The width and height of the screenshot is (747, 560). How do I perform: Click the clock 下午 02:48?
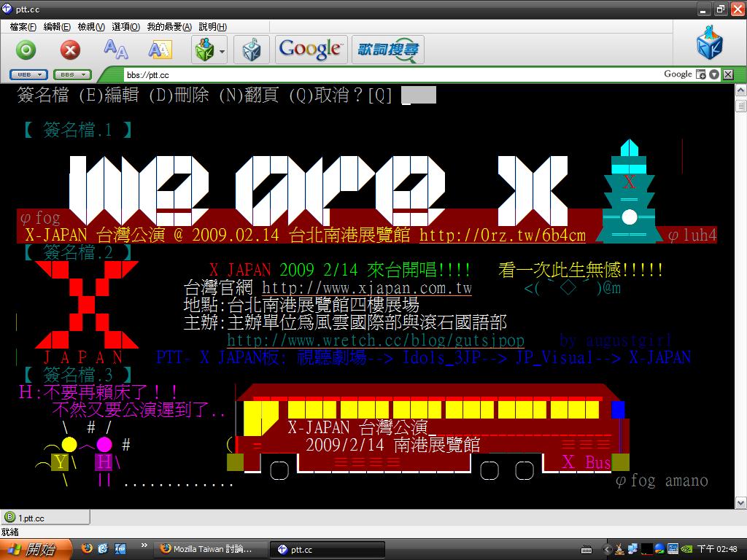717,549
